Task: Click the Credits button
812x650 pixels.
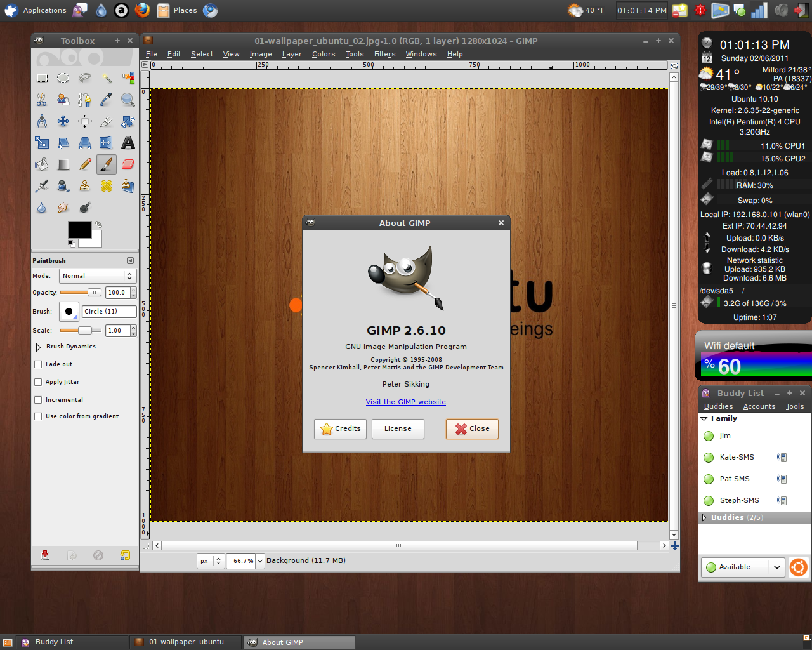Action: [x=340, y=429]
